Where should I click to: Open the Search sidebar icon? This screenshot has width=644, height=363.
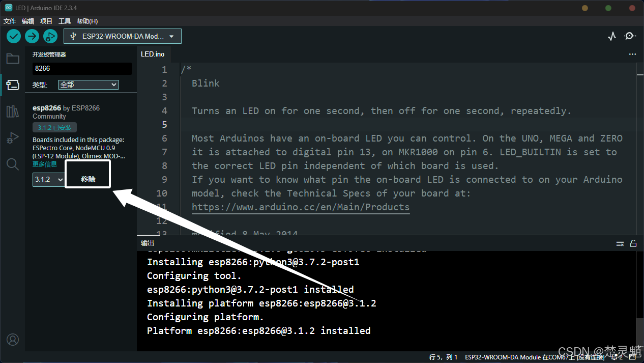[x=13, y=164]
